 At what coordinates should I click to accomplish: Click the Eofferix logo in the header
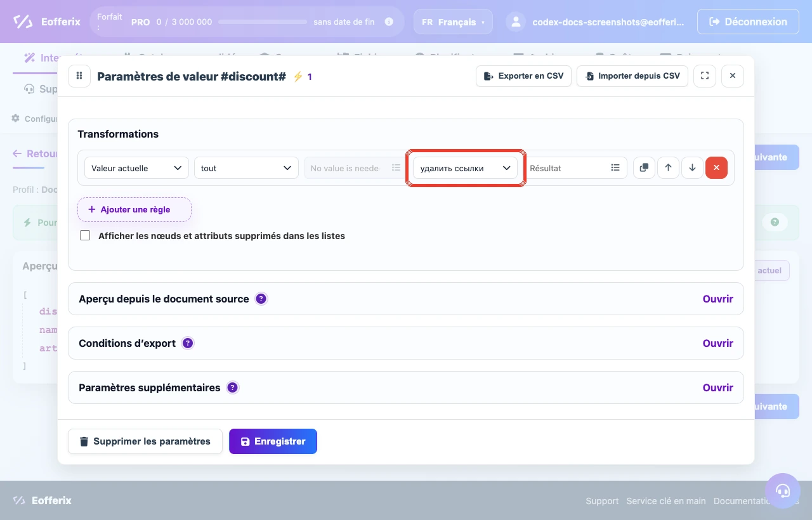47,22
